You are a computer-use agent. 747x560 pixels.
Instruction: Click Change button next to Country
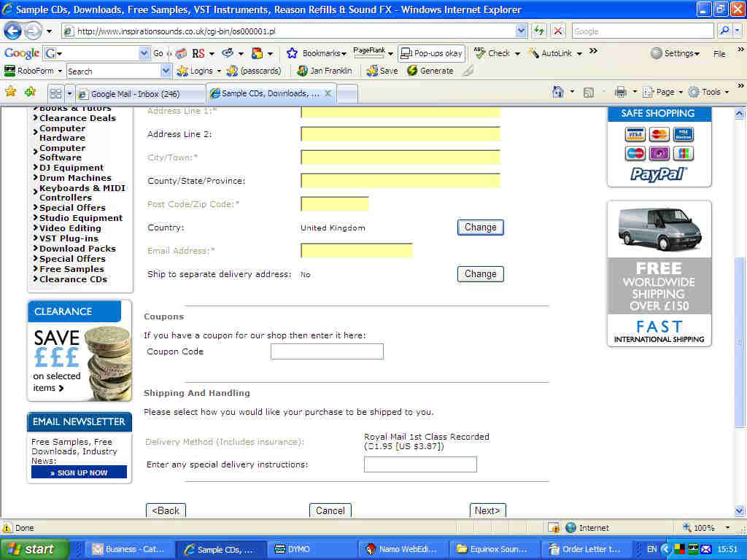tap(480, 227)
